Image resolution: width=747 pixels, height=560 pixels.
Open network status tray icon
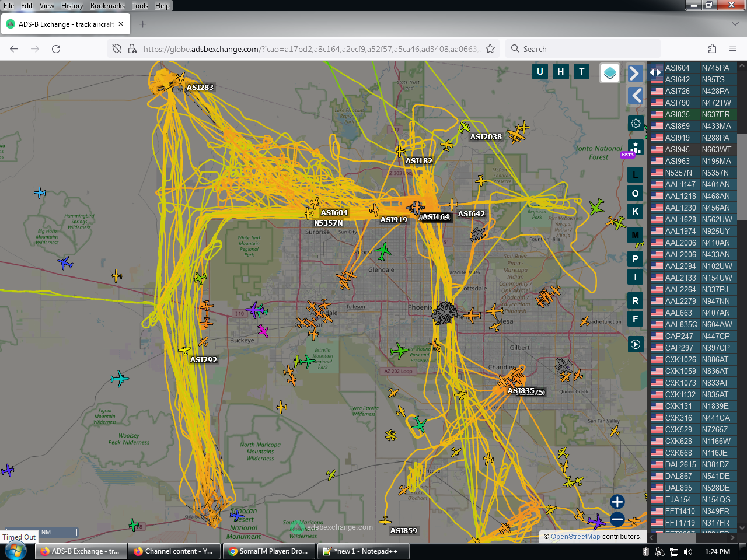tap(673, 551)
